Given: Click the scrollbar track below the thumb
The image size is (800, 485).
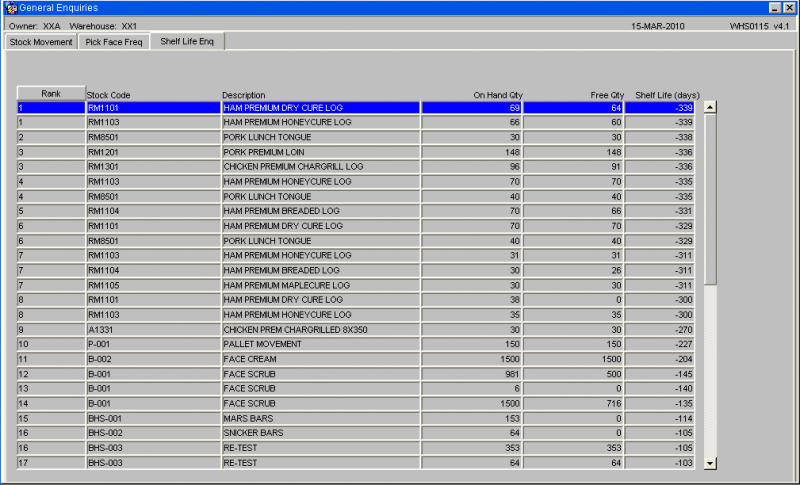Looking at the screenshot, I should tap(710, 371).
